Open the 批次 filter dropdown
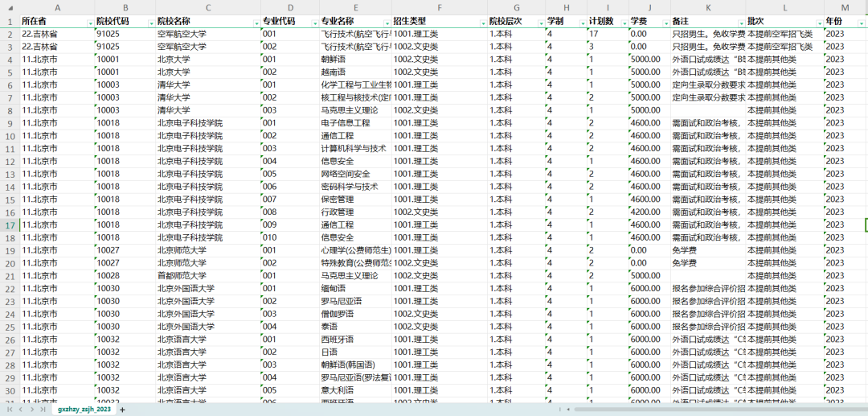 click(819, 23)
